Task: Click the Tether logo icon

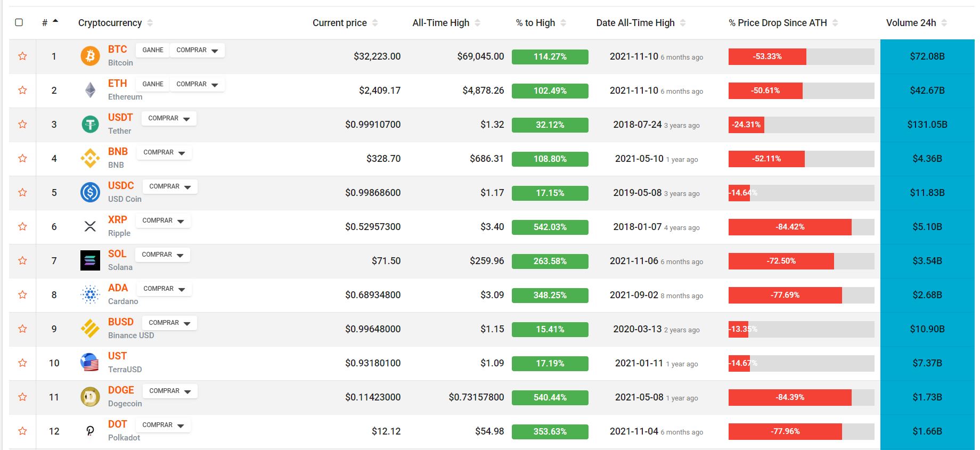Action: pos(90,124)
